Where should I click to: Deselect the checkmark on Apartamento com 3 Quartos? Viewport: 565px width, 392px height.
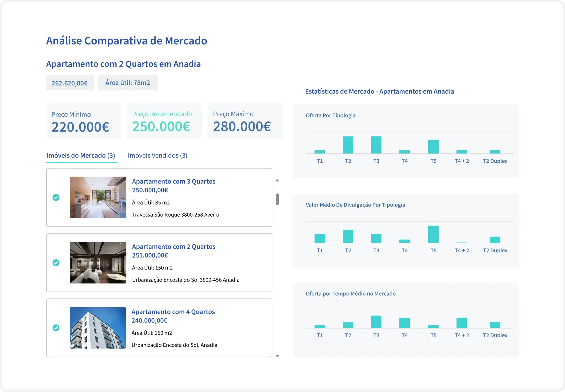pyautogui.click(x=56, y=197)
